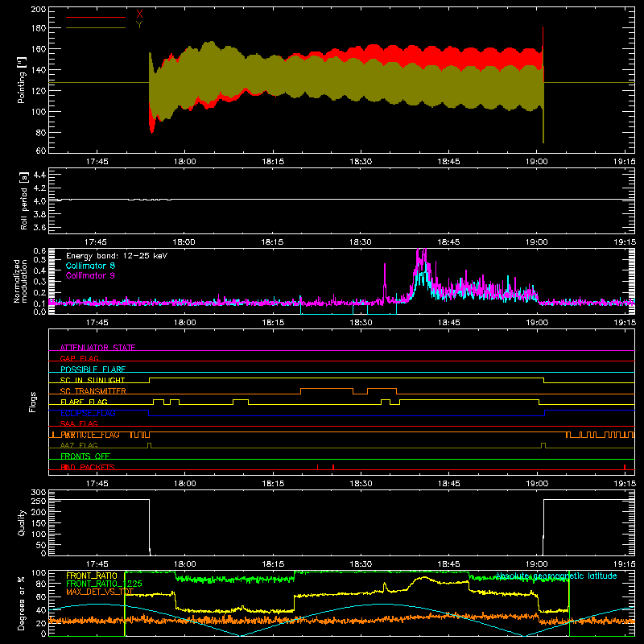644x644 pixels.
Task: Click the ECLIPSE_FLAG label
Action: [88, 413]
